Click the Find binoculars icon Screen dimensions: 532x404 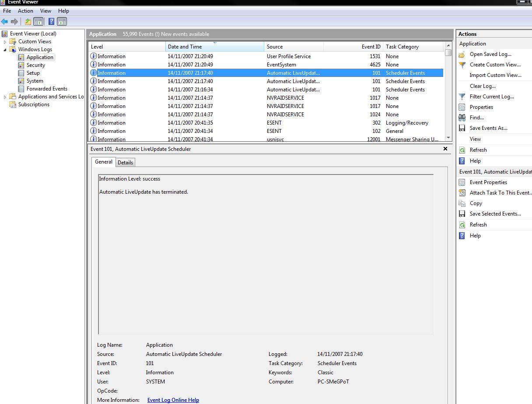(x=462, y=118)
